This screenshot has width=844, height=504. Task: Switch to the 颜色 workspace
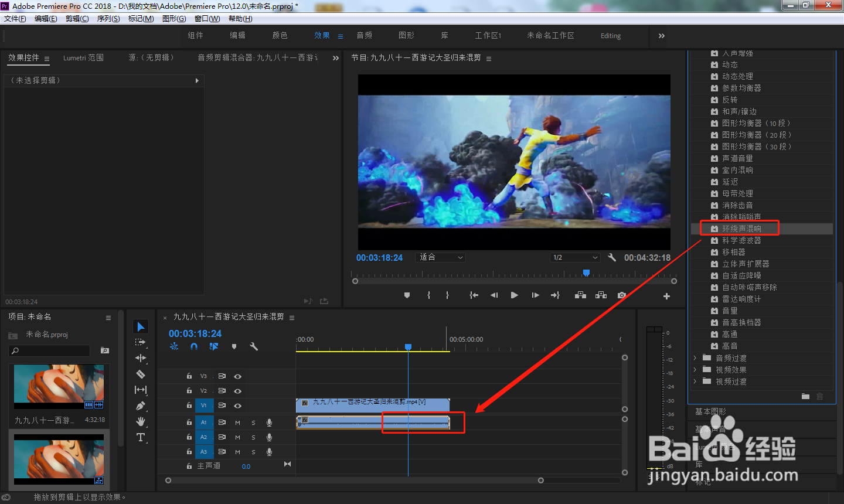280,36
